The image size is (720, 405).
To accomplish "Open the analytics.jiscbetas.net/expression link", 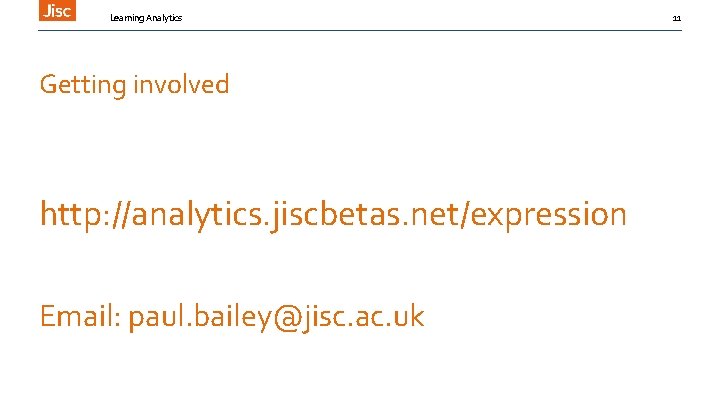I will pos(333,214).
